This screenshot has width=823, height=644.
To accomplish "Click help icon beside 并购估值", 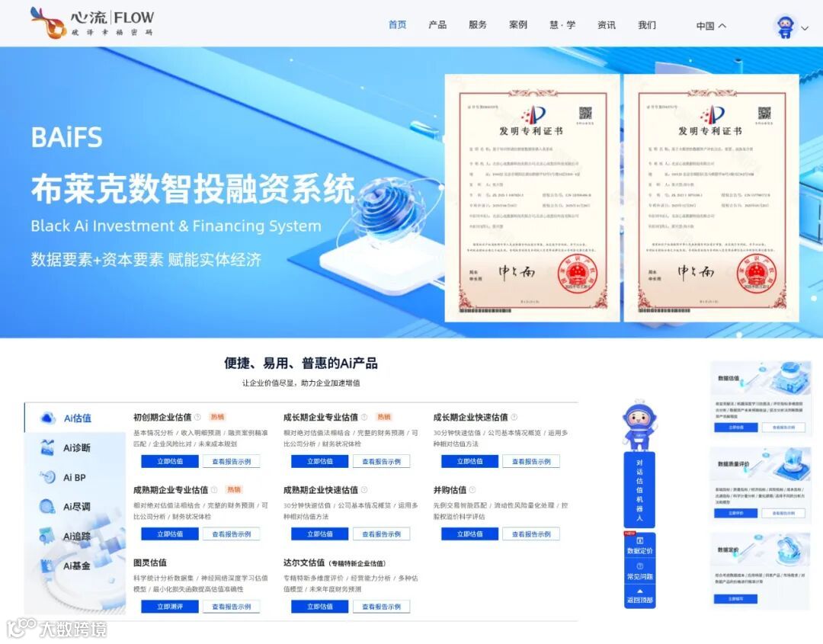I will pyautogui.click(x=472, y=490).
